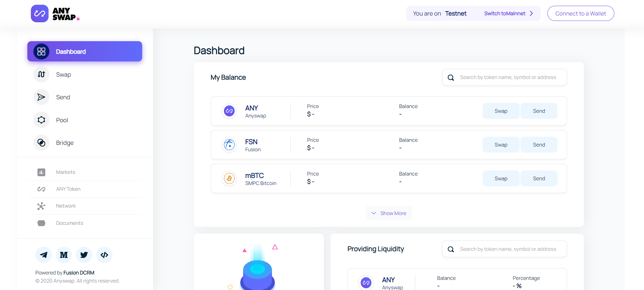Image resolution: width=644 pixels, height=290 pixels.
Task: Click Swap button in the ANY row
Action: pyautogui.click(x=501, y=111)
